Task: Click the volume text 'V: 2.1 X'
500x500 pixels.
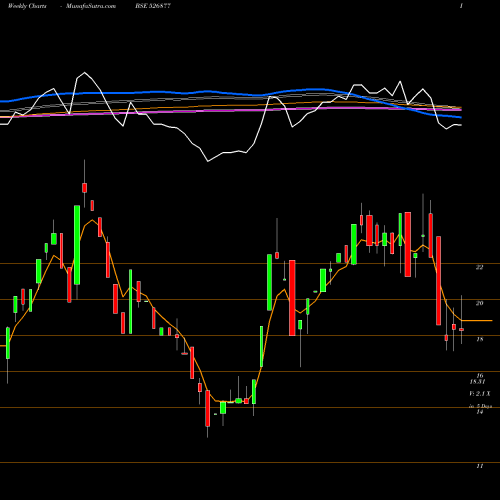Action: (x=480, y=394)
